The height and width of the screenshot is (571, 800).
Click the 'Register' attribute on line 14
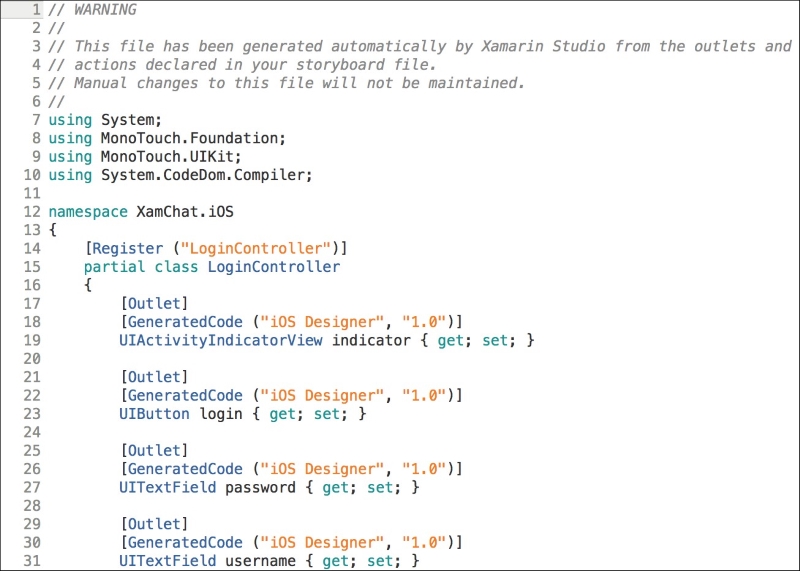click(128, 249)
